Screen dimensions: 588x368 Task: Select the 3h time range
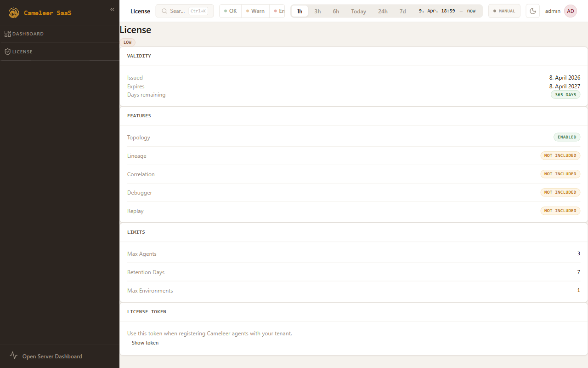point(317,11)
